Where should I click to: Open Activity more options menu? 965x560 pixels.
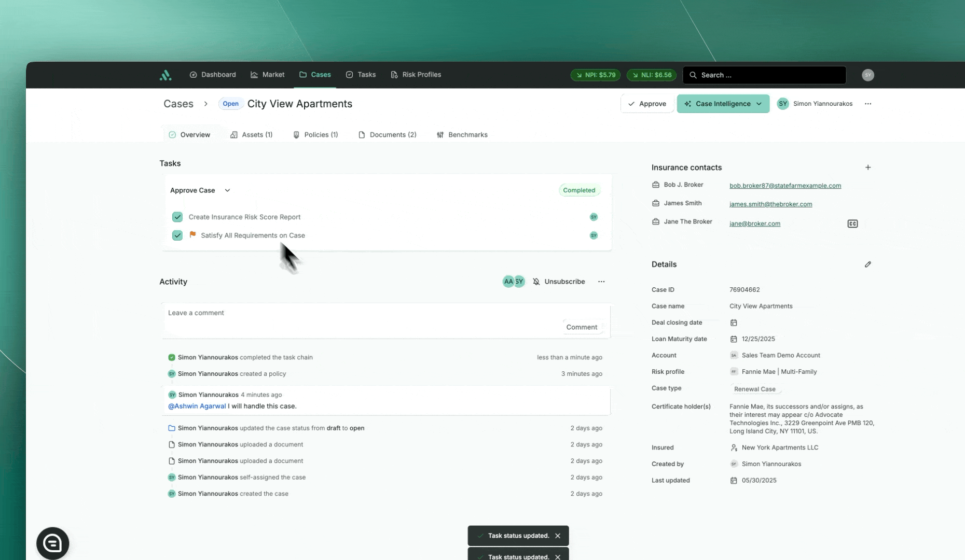(601, 282)
